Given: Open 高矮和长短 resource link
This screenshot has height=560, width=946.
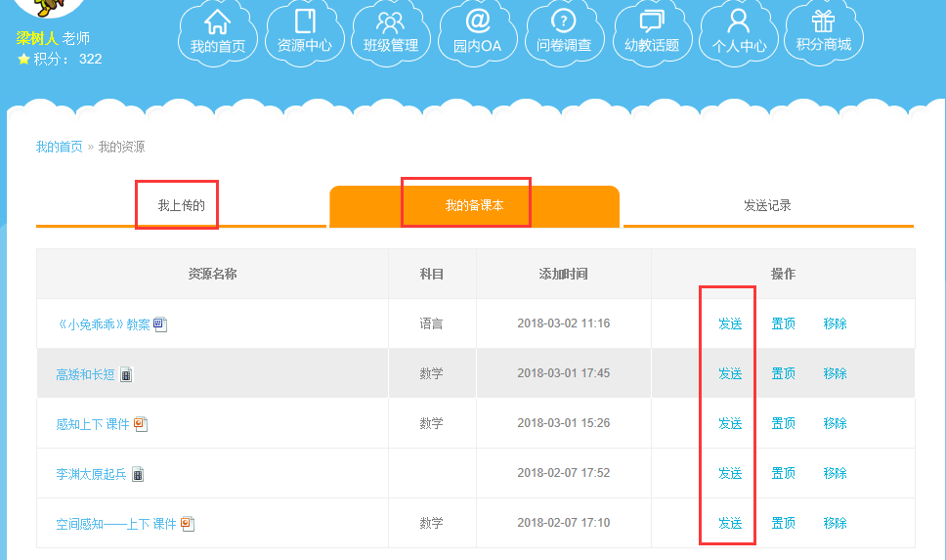Looking at the screenshot, I should tap(85, 374).
